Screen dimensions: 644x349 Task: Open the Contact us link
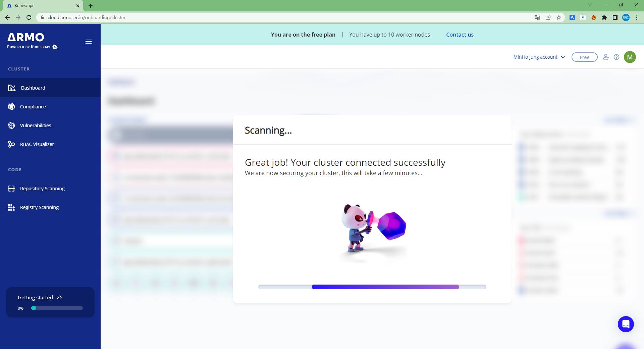pos(460,35)
